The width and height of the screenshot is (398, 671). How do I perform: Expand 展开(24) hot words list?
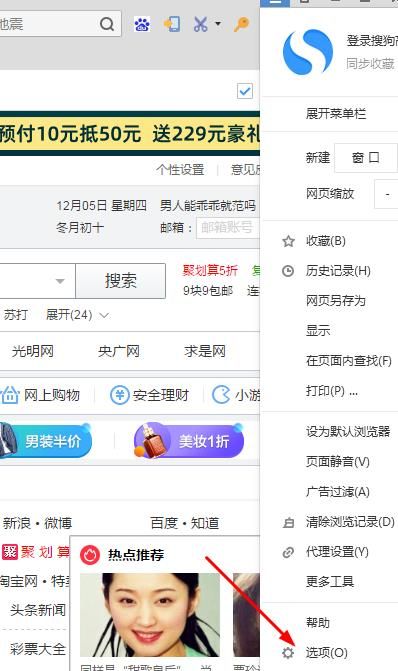coord(77,315)
